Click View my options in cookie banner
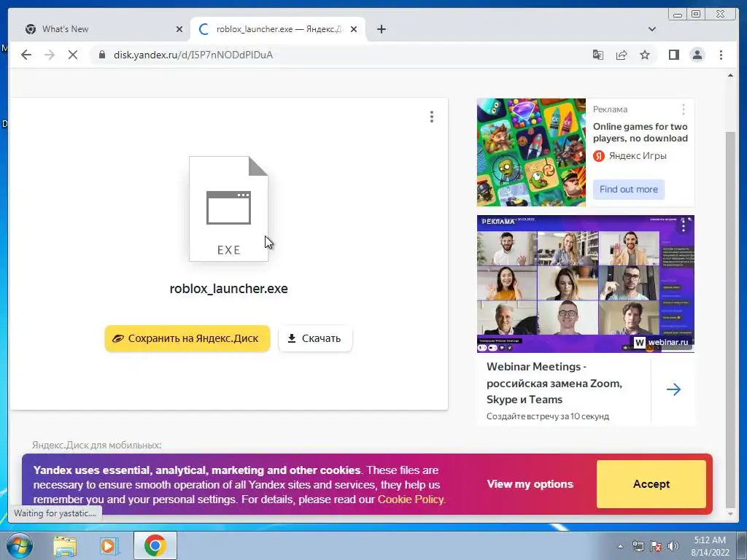 (530, 484)
